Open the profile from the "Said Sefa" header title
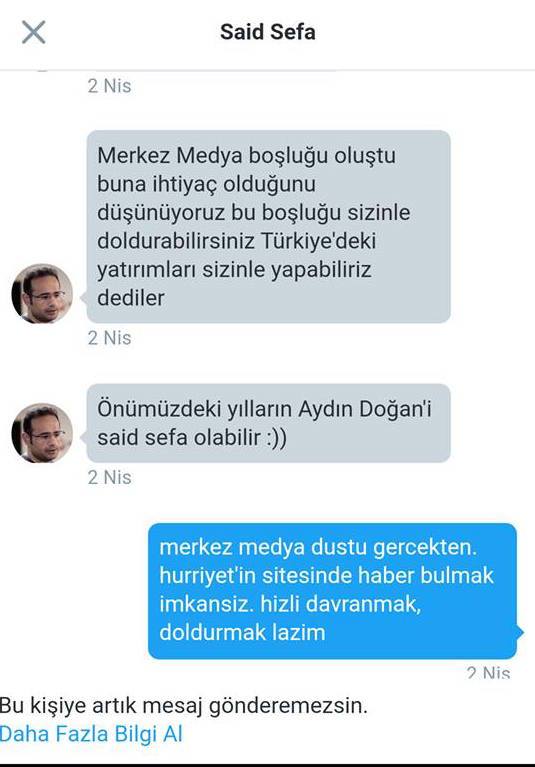This screenshot has width=535, height=767. tap(268, 32)
